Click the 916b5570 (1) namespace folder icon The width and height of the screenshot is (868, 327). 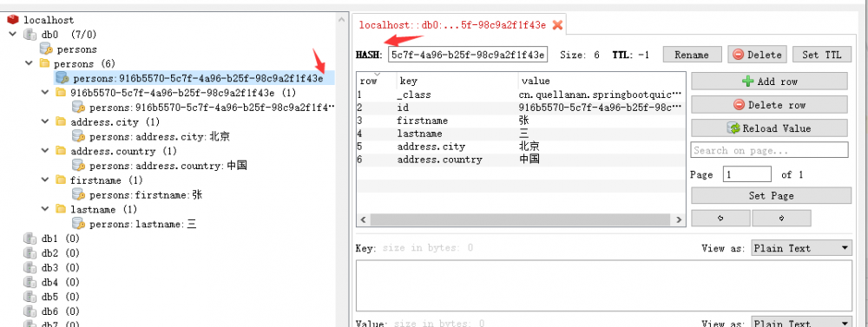pyautogui.click(x=61, y=93)
